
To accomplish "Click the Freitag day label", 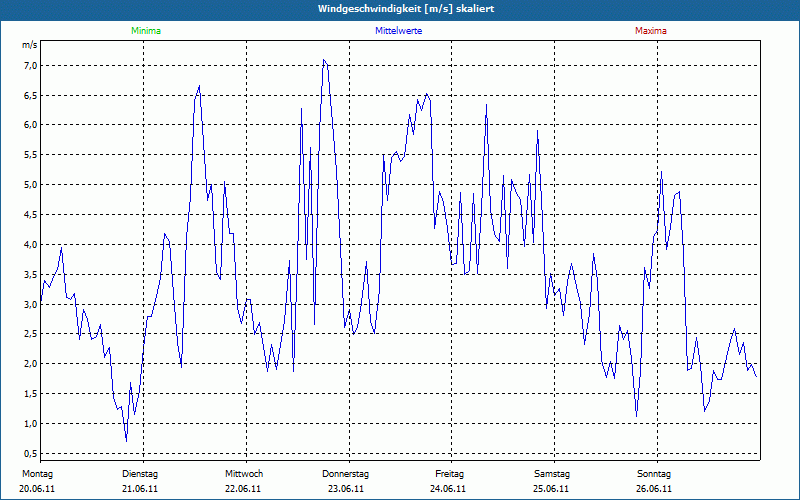I will tap(449, 474).
